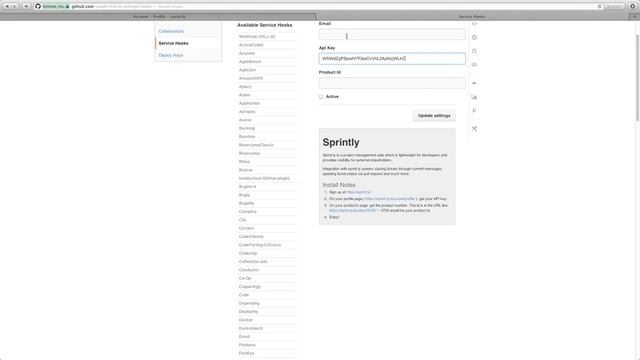Select the AgileBench service hook
This screenshot has height=360, width=640.
[250, 62]
